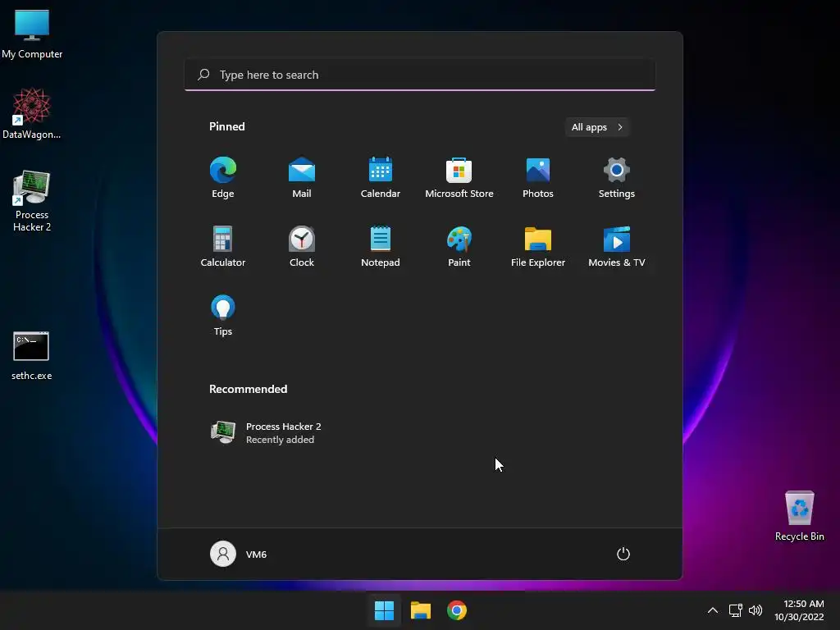
Task: Open File Explorer from the Pinned apps
Action: (538, 246)
